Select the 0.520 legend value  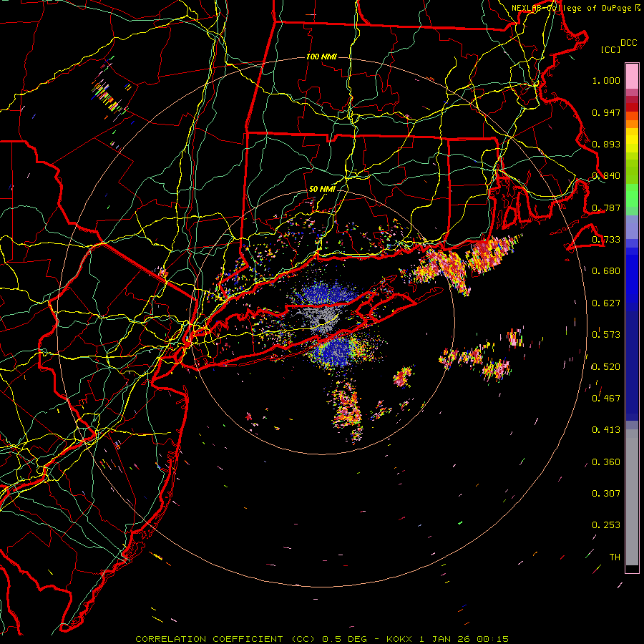(x=606, y=367)
